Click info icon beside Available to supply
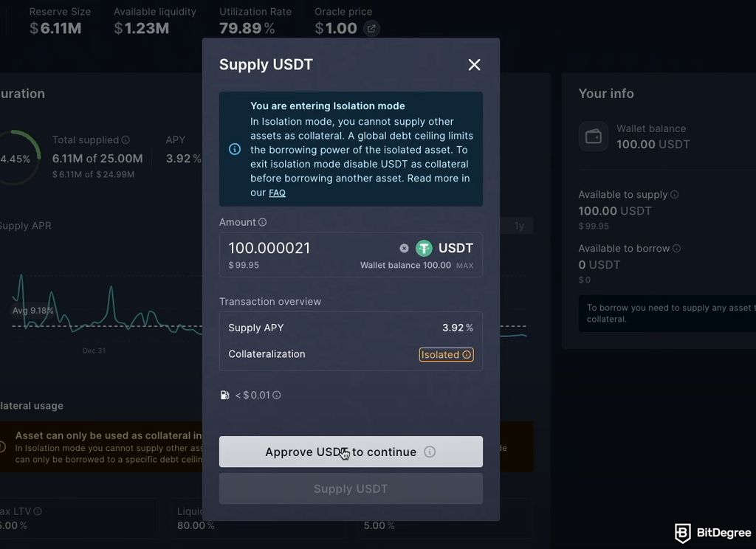The height and width of the screenshot is (549, 756). coord(675,194)
